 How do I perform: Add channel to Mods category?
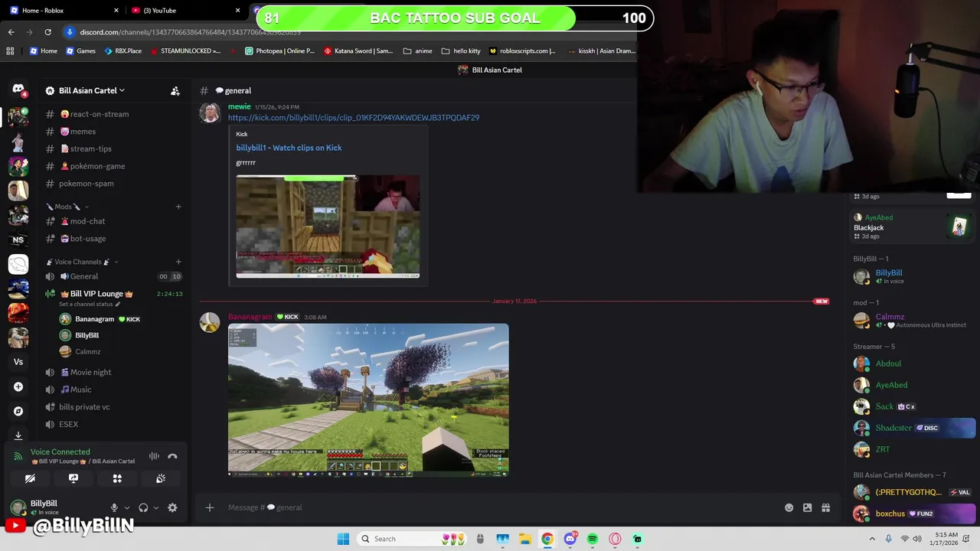pyautogui.click(x=178, y=207)
